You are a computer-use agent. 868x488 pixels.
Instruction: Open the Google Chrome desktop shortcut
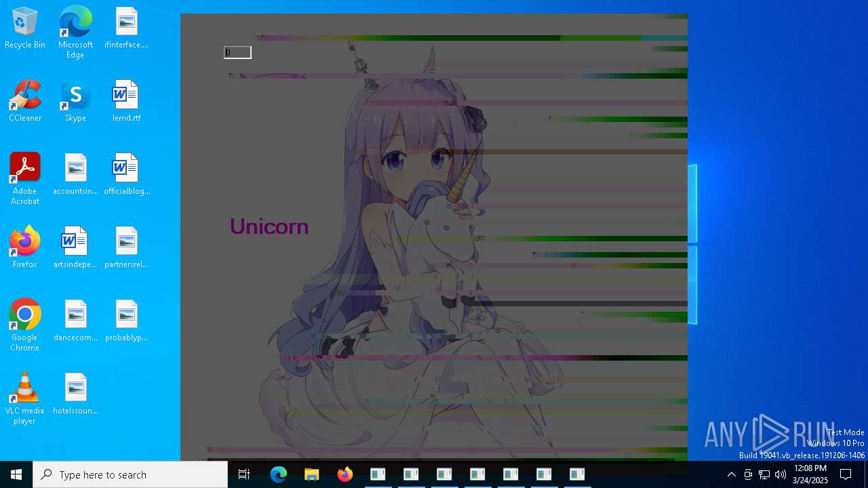click(25, 325)
